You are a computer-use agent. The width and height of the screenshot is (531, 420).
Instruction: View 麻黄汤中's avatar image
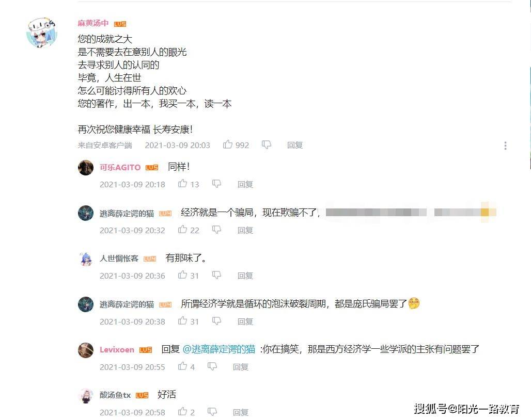coord(42,33)
